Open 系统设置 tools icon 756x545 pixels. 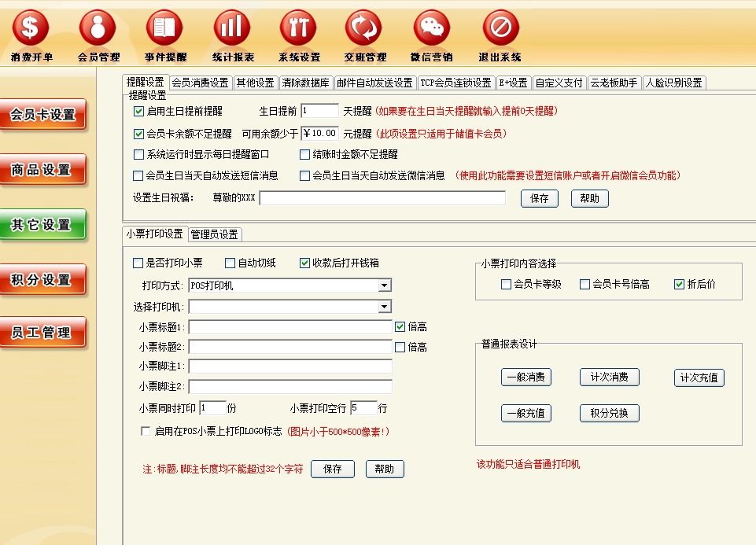[x=299, y=29]
